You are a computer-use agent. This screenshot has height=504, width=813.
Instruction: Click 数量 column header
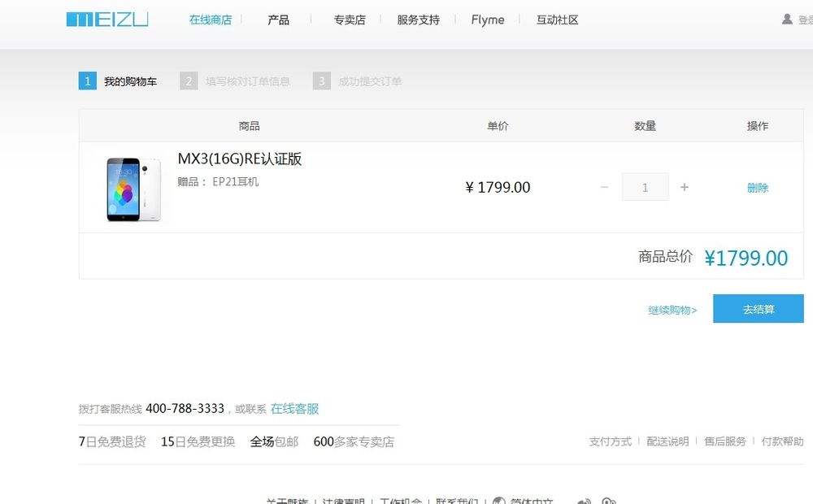(645, 126)
